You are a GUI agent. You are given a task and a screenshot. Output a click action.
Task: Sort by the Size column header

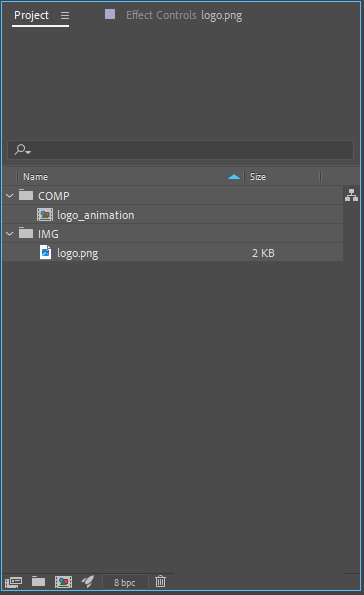pyautogui.click(x=258, y=177)
